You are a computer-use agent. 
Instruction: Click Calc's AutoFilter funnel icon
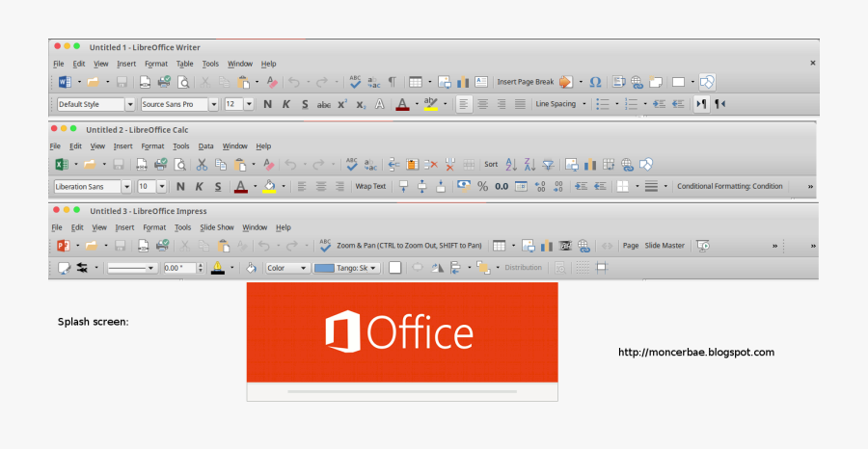coord(548,164)
